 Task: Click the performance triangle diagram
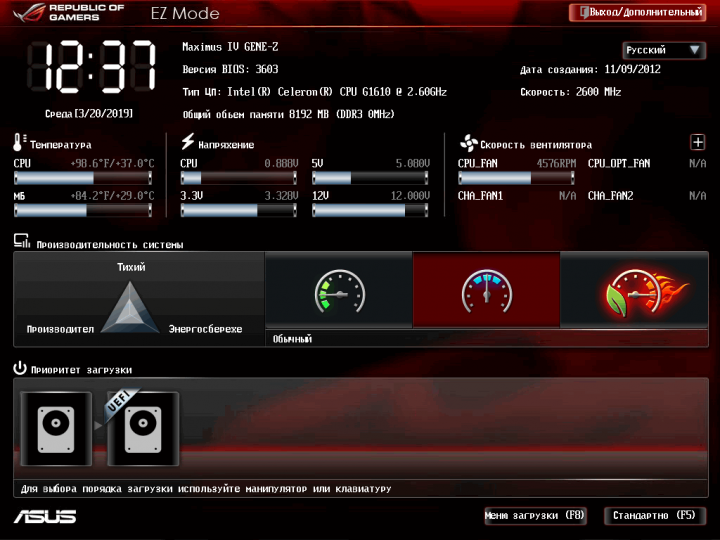pyautogui.click(x=130, y=307)
